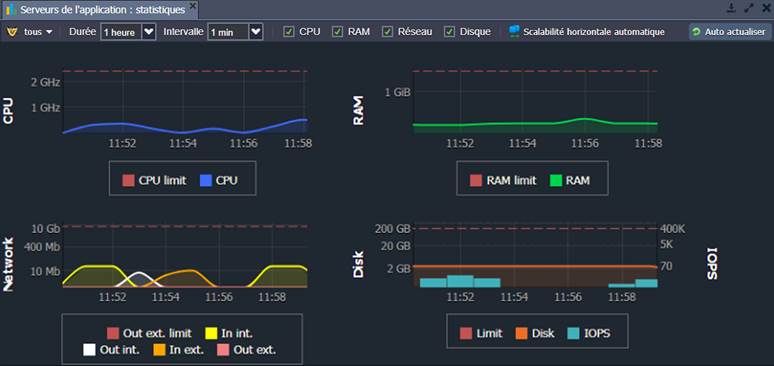Open the Durée dropdown arrow

tap(149, 32)
